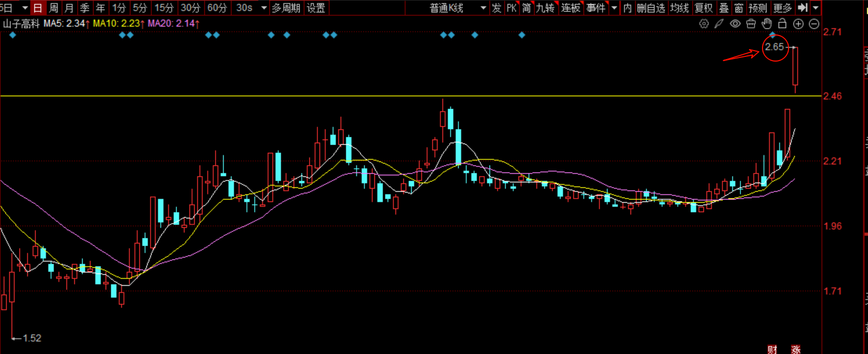
Task: Click the 2.65 highest price label
Action: [775, 47]
